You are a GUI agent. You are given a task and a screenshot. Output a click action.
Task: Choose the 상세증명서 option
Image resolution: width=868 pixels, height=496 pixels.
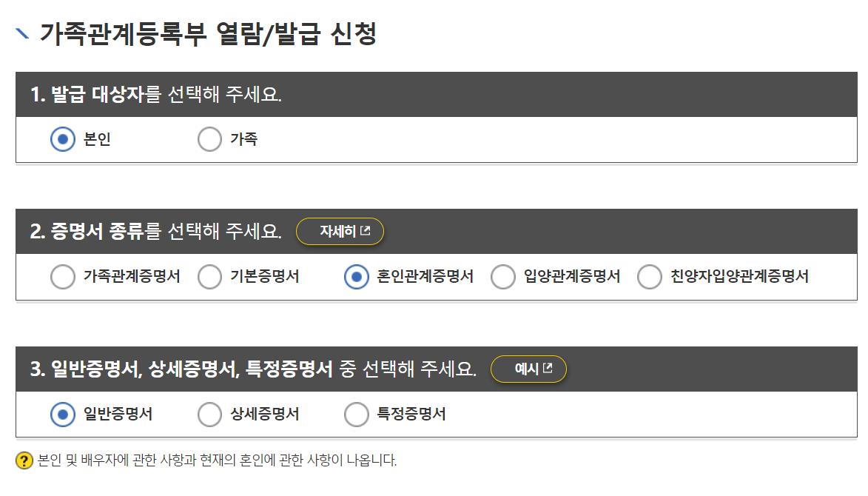pyautogui.click(x=208, y=415)
